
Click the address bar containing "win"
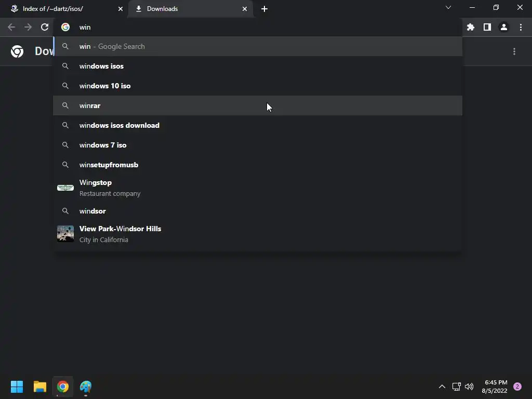[258, 27]
